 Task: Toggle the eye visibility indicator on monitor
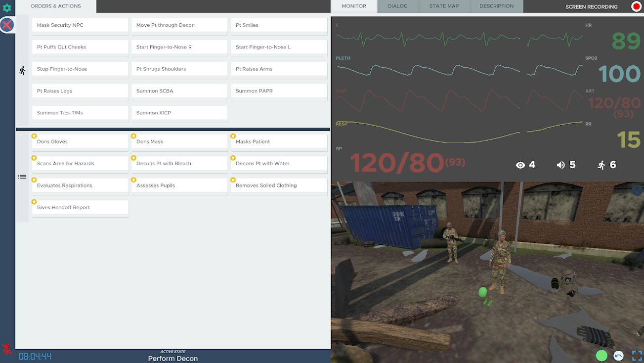[x=520, y=165]
